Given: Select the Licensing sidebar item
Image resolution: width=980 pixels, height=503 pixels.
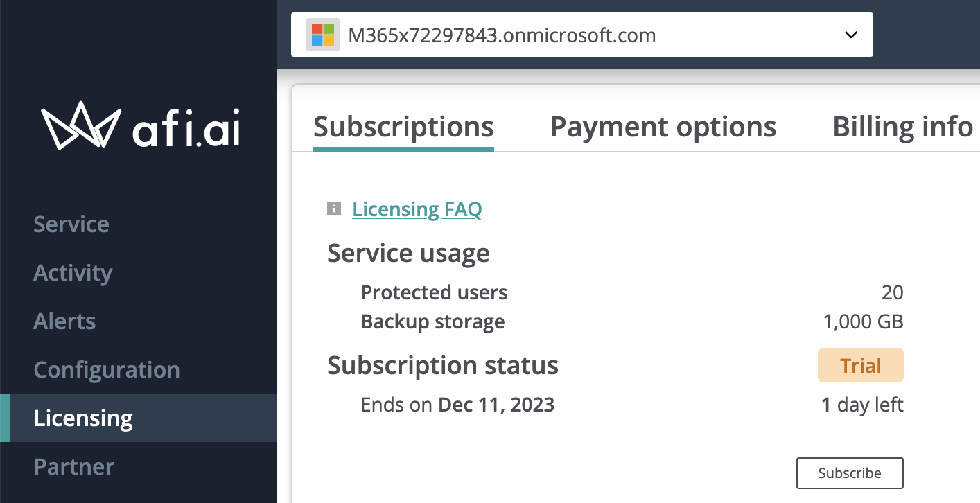Looking at the screenshot, I should [139, 418].
